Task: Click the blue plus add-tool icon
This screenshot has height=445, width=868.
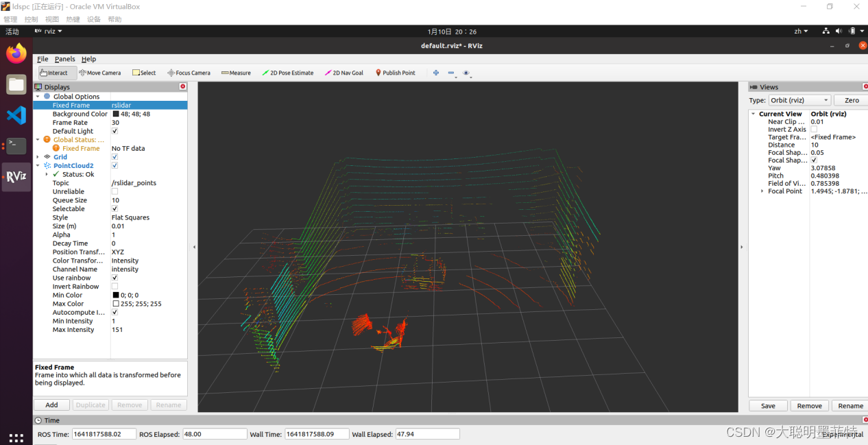Action: tap(435, 73)
